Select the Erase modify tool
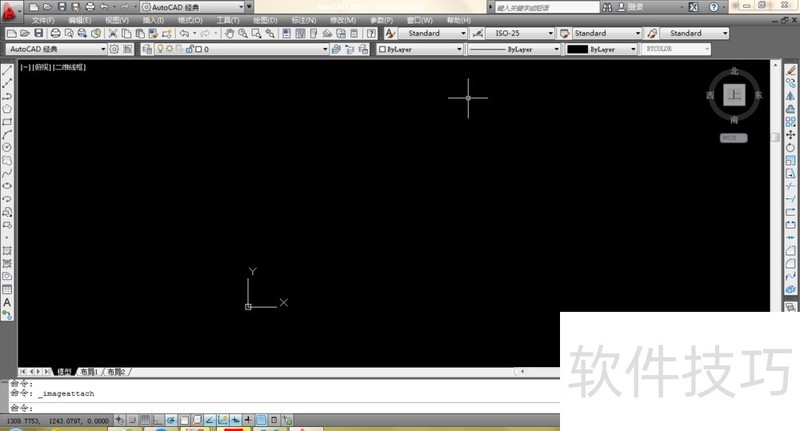Screen dimensions: 800x431 (x=790, y=70)
